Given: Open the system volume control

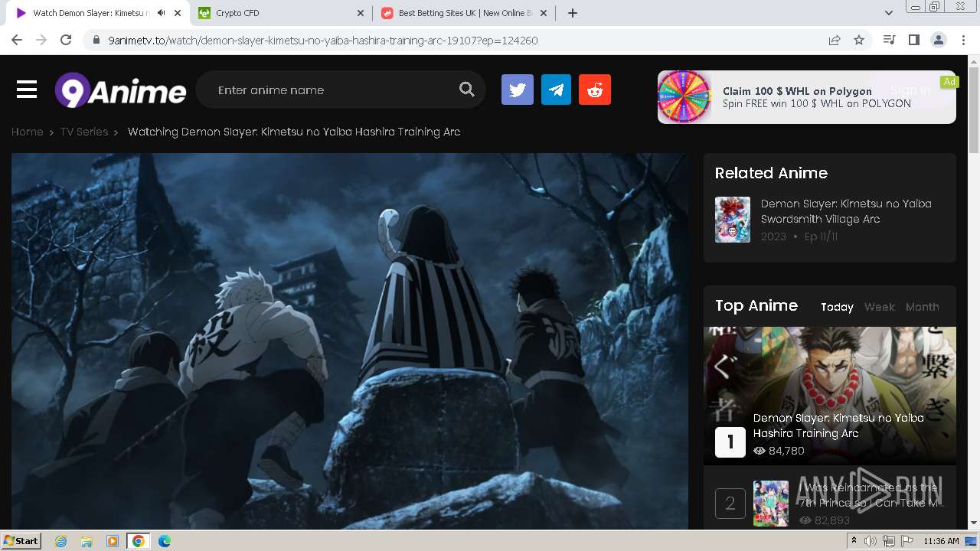Looking at the screenshot, I should (x=870, y=541).
